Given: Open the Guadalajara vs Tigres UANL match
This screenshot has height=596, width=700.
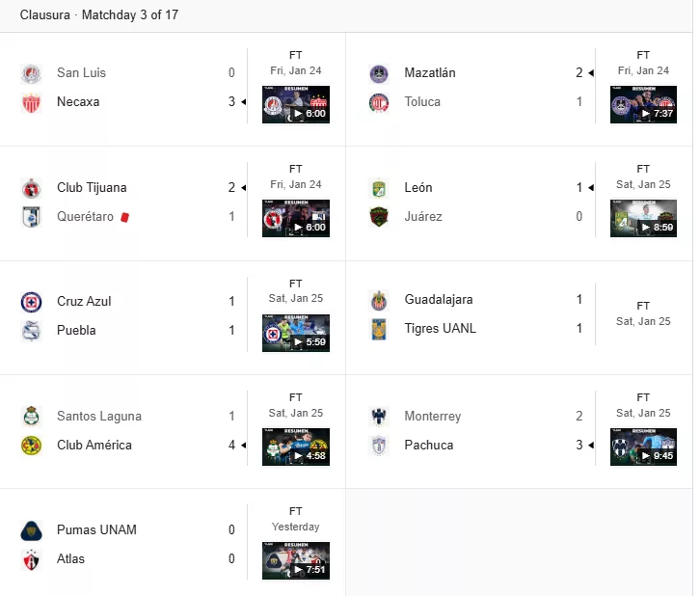Looking at the screenshot, I should pos(519,318).
